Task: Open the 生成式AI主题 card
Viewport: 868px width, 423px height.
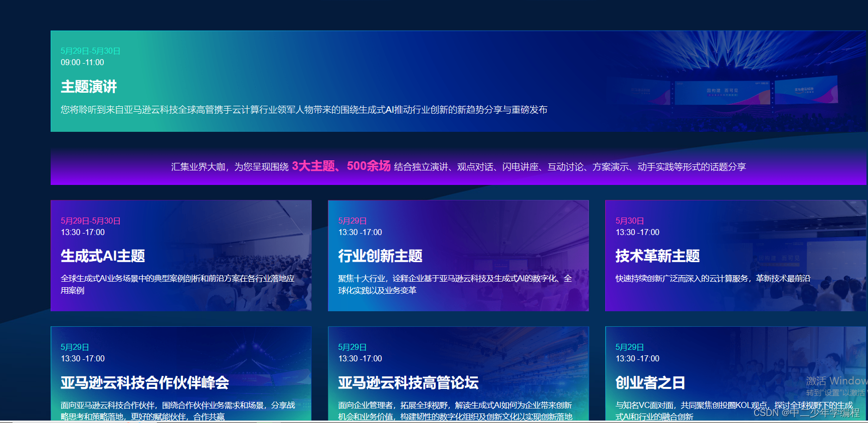Action: pyautogui.click(x=181, y=256)
